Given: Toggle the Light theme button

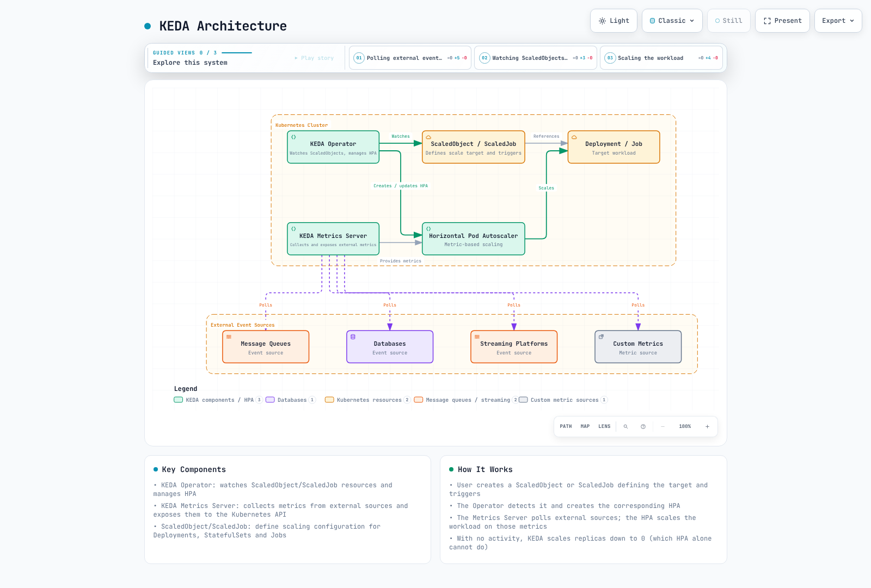Looking at the screenshot, I should click(614, 21).
